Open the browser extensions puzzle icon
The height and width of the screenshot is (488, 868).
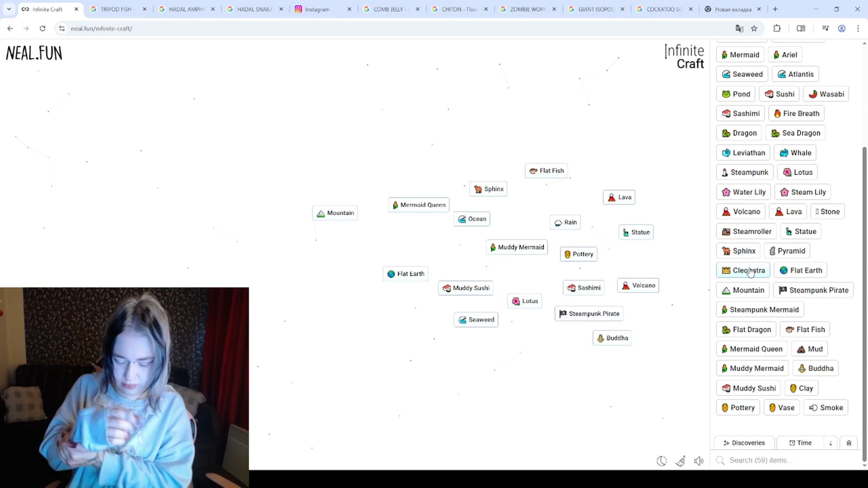(777, 28)
